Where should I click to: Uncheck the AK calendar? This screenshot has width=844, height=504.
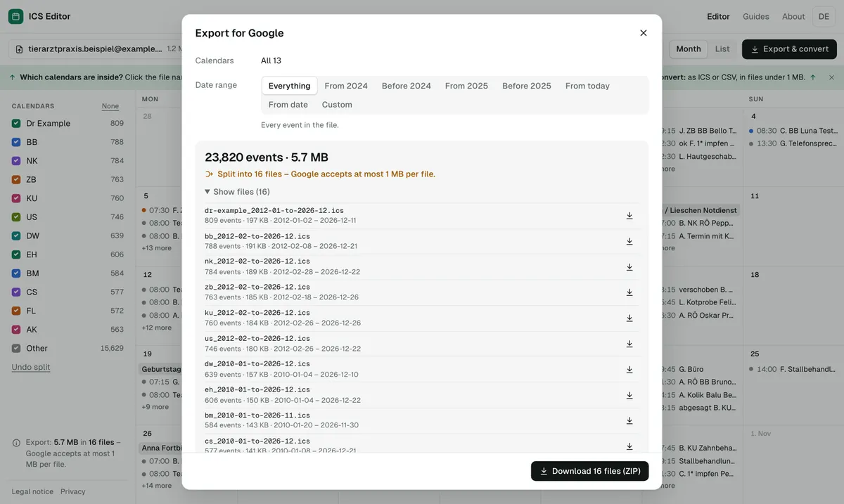16,330
